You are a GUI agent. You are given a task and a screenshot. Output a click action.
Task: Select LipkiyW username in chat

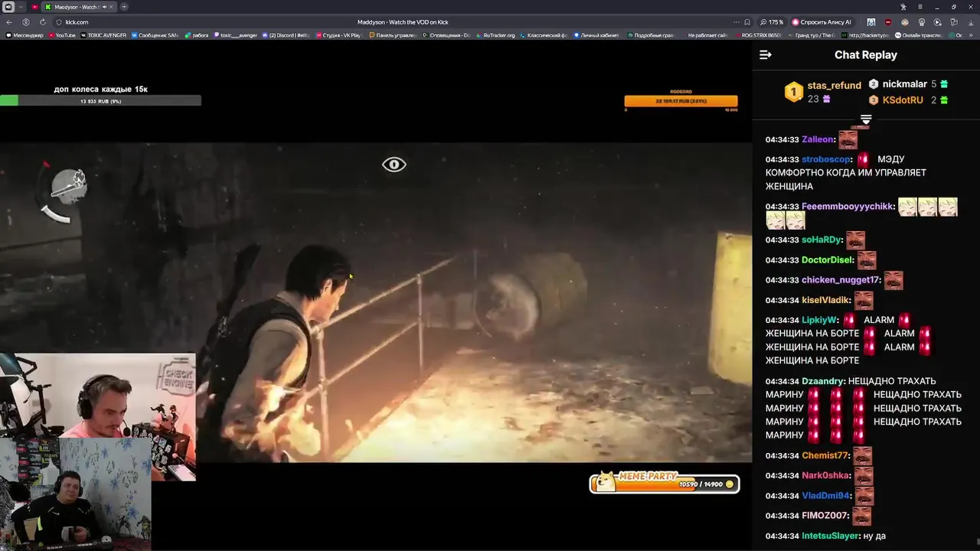coord(819,320)
